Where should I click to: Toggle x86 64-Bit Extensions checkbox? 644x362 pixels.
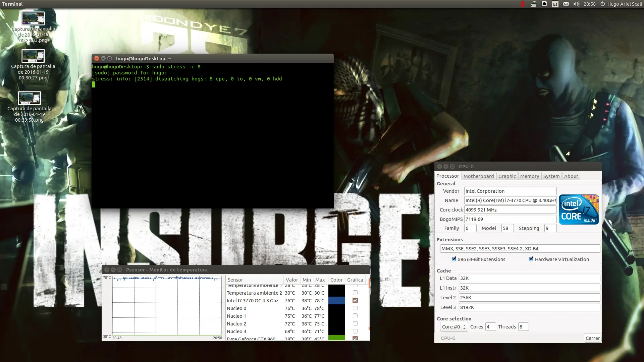454,259
